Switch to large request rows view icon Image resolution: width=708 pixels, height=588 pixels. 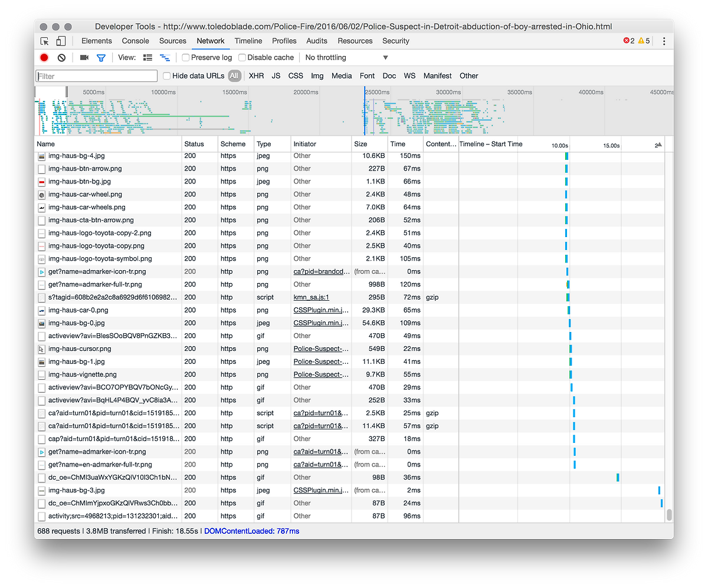coord(147,58)
